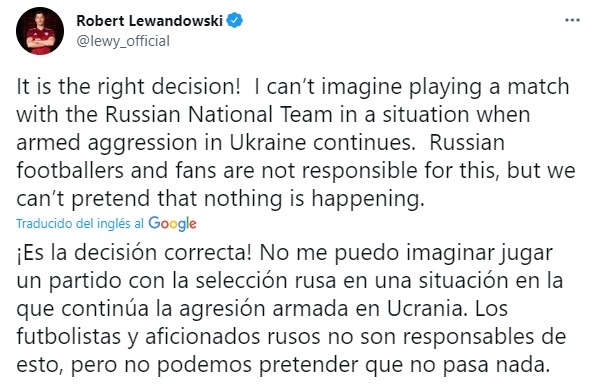Click the 'Traducido del inglés al' label

80,224
